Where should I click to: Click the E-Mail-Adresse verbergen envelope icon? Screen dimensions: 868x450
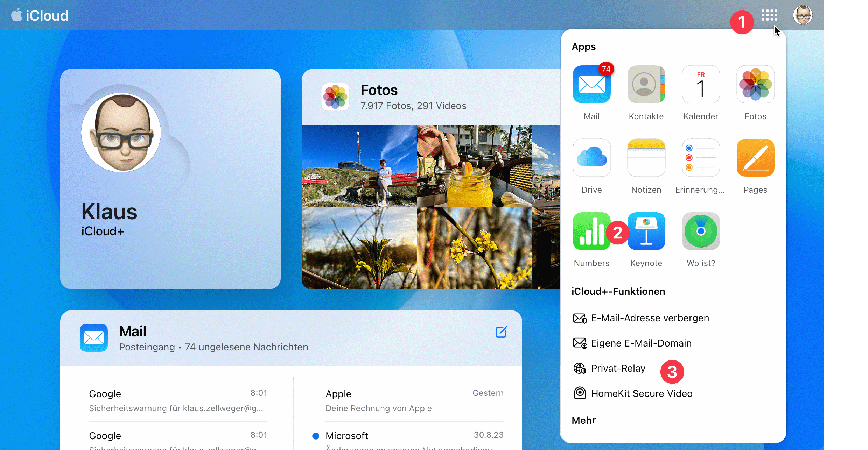(x=580, y=318)
